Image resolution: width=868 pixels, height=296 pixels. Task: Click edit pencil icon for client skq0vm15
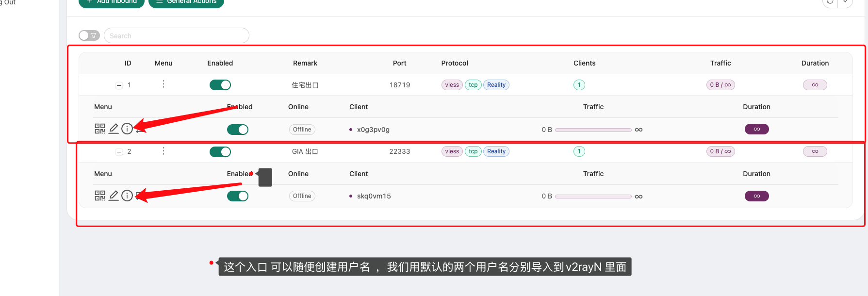[114, 196]
